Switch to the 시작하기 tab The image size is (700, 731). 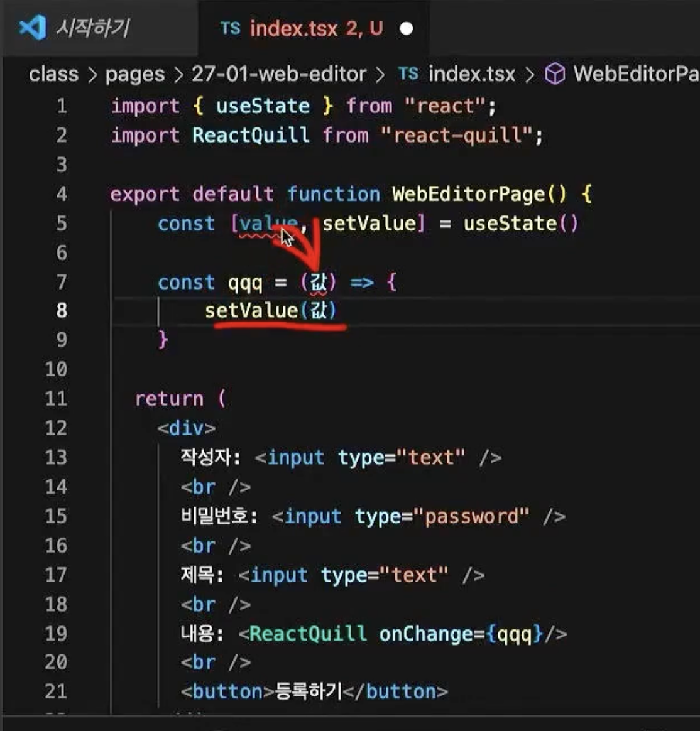tap(92, 28)
